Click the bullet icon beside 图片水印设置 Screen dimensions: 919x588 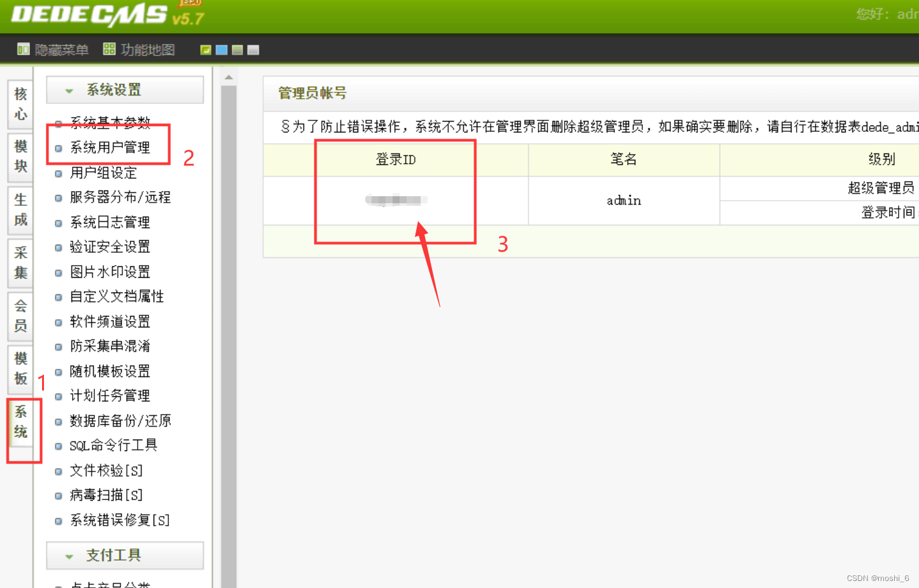pyautogui.click(x=59, y=272)
